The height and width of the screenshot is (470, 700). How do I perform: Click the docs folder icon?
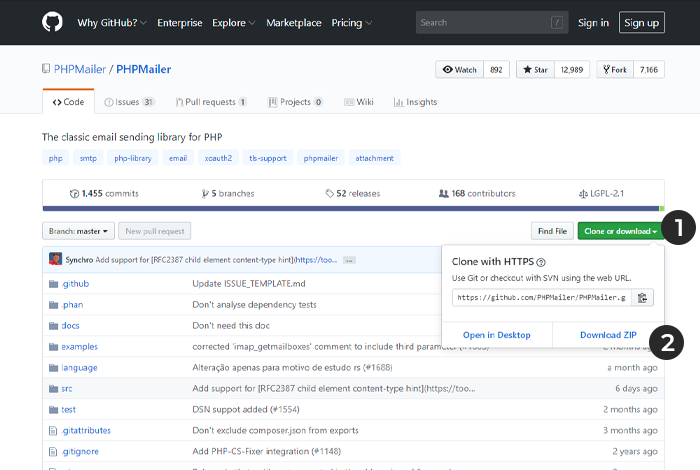click(x=54, y=326)
